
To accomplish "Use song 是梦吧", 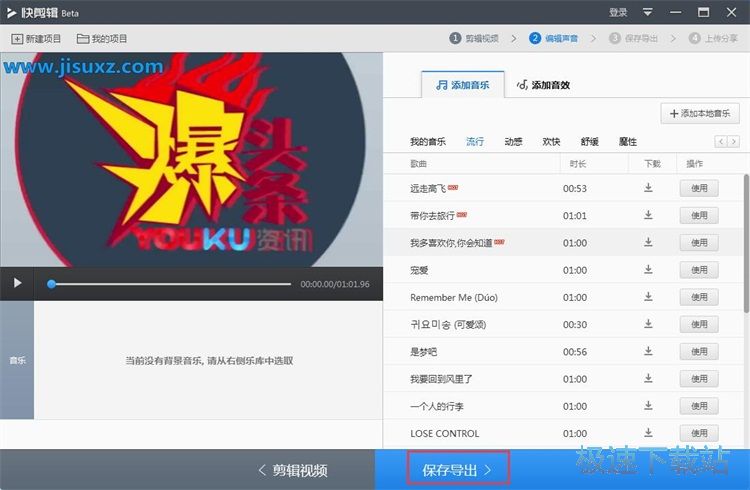I will tap(699, 352).
